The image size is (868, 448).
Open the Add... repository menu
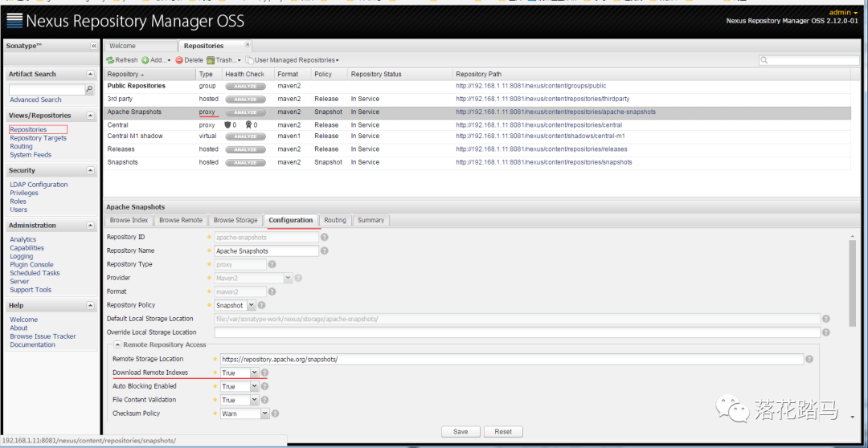(x=156, y=59)
